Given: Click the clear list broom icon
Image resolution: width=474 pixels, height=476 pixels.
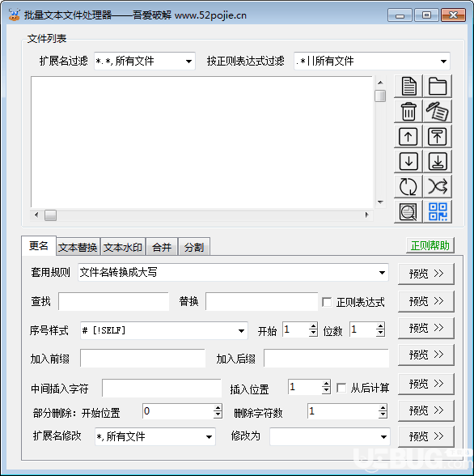Looking at the screenshot, I should tap(438, 112).
